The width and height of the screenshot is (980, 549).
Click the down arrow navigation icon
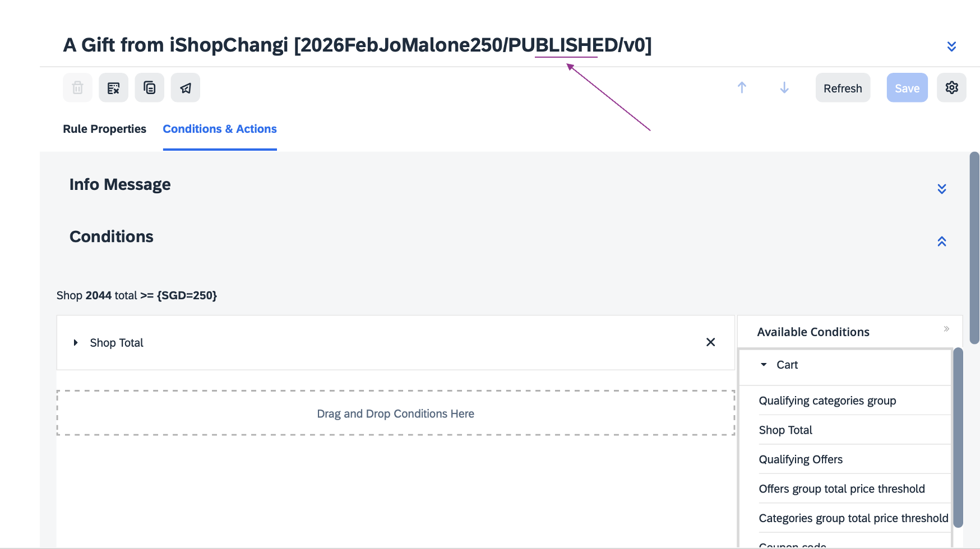tap(784, 88)
